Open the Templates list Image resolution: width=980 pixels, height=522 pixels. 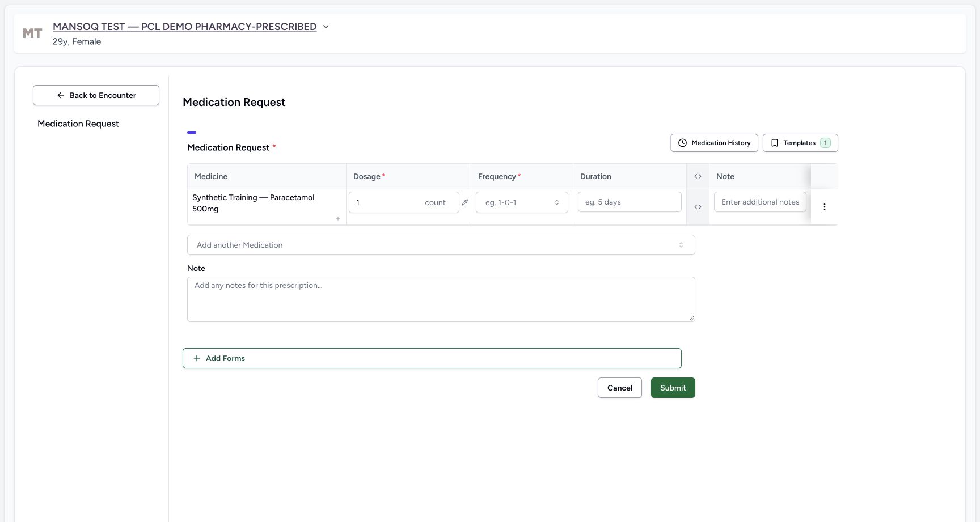[x=800, y=143]
